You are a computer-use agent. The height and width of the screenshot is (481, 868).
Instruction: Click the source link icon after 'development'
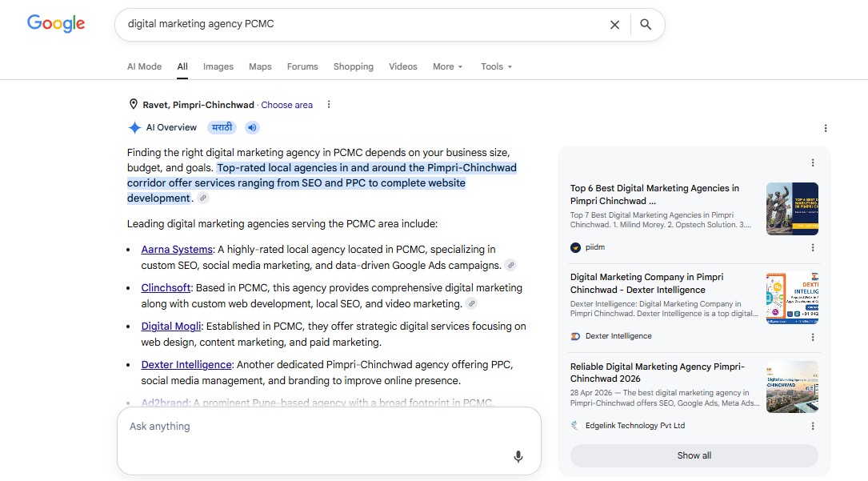[203, 198]
